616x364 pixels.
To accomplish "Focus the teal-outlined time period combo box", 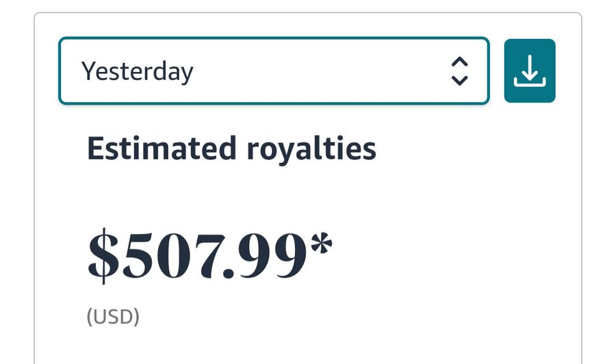I will (274, 70).
